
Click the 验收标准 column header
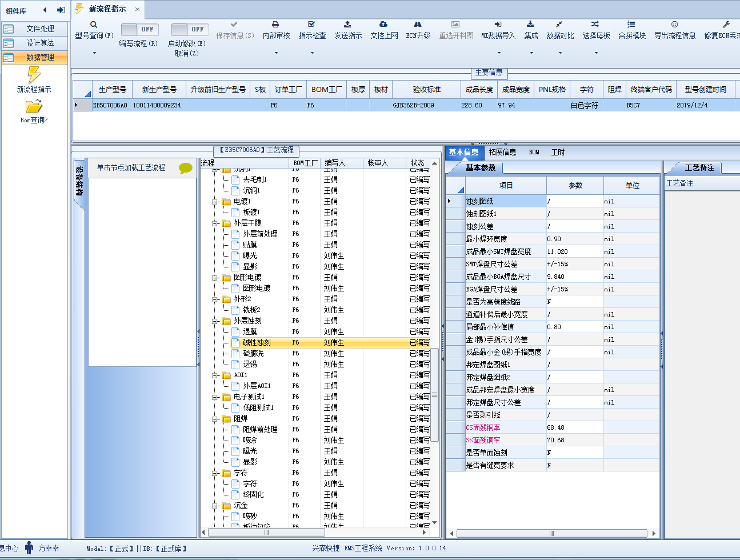point(427,90)
